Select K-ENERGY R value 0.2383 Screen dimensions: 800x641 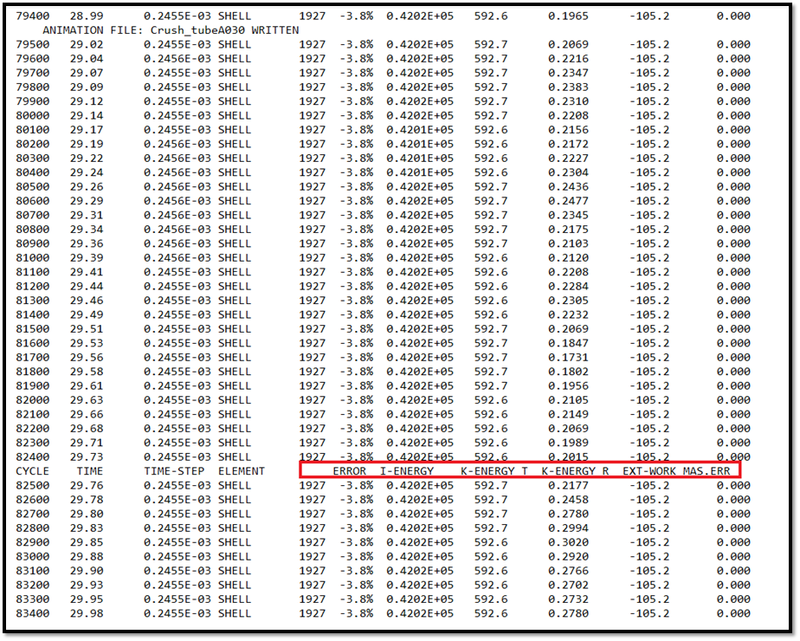(568, 87)
